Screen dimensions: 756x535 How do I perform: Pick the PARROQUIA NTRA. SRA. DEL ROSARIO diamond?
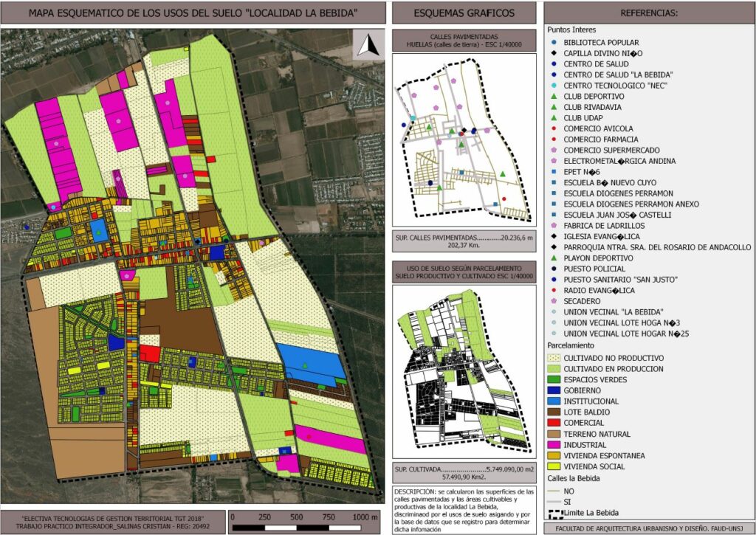554,247
